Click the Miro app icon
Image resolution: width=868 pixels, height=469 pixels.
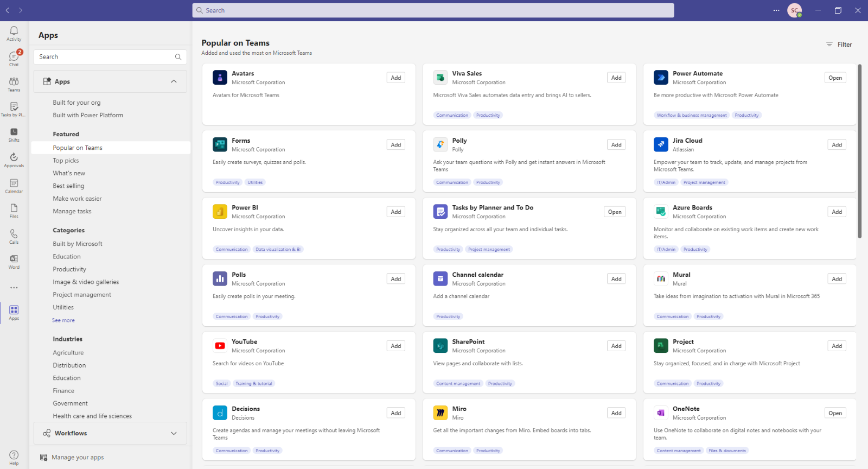tap(441, 413)
